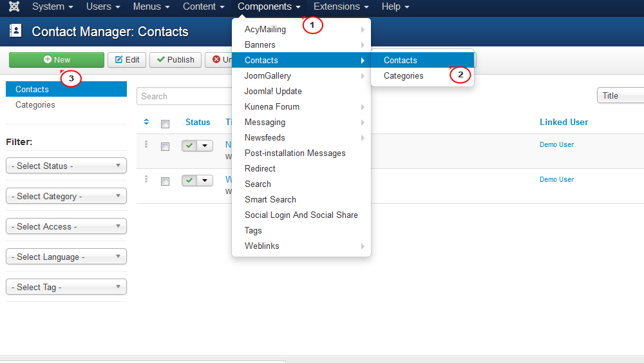
Task: Open status actions dropdown for first contact
Action: (205, 146)
